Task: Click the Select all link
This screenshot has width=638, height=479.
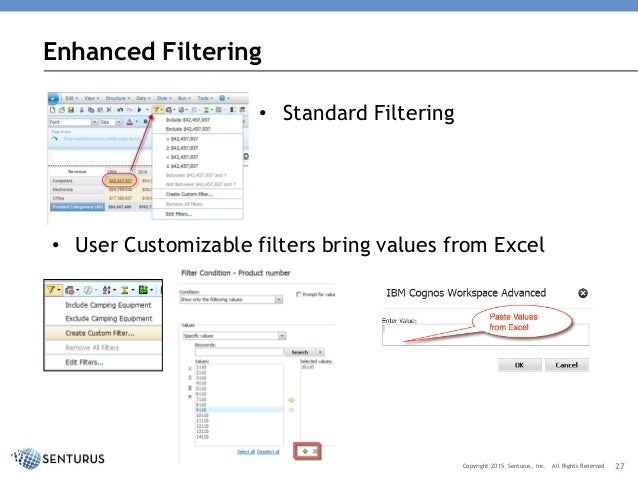Action: pyautogui.click(x=246, y=452)
